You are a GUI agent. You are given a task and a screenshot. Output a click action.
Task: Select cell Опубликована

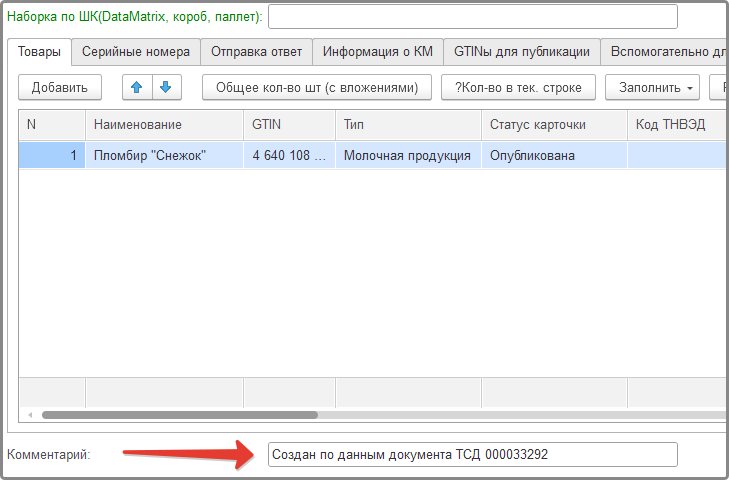pos(555,155)
